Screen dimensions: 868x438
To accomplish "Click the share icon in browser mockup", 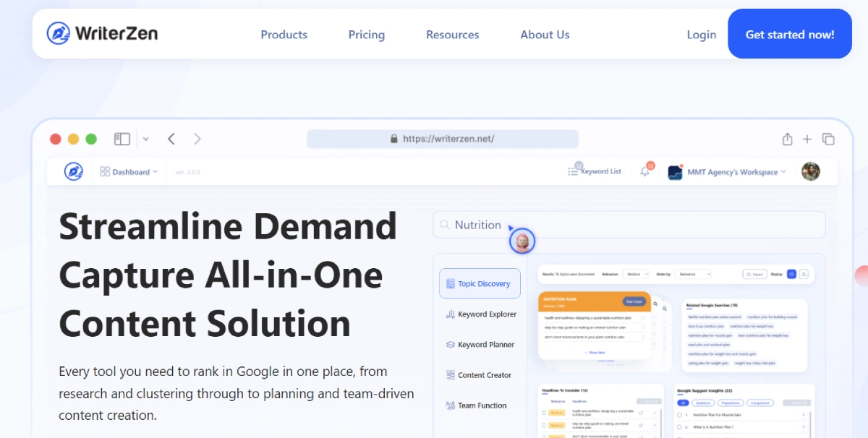I will coord(788,139).
